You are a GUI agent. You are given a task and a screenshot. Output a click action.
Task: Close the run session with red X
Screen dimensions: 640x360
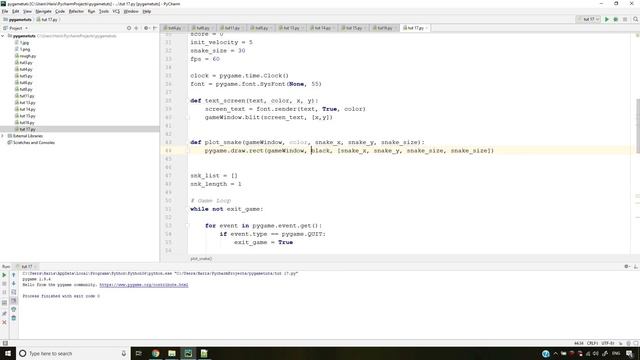click(4, 322)
